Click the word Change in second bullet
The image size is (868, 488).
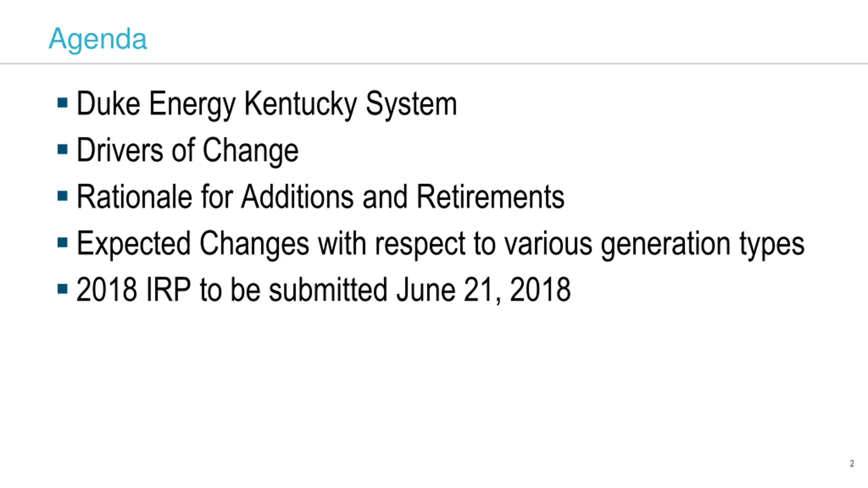pos(251,151)
